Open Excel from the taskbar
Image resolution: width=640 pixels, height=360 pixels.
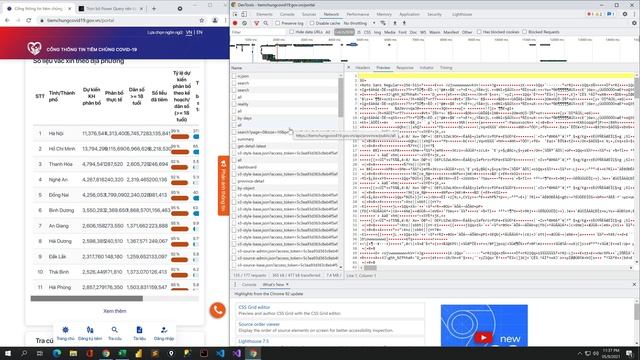(x=122, y=353)
